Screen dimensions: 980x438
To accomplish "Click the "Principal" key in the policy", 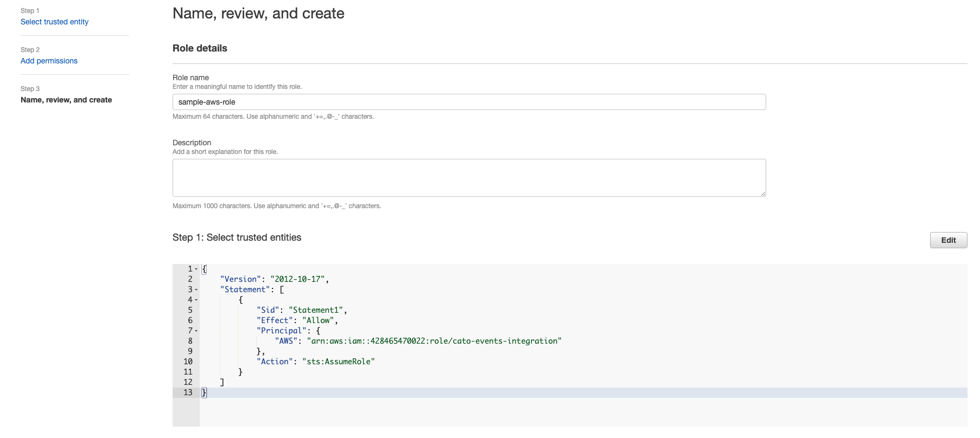I will click(281, 331).
